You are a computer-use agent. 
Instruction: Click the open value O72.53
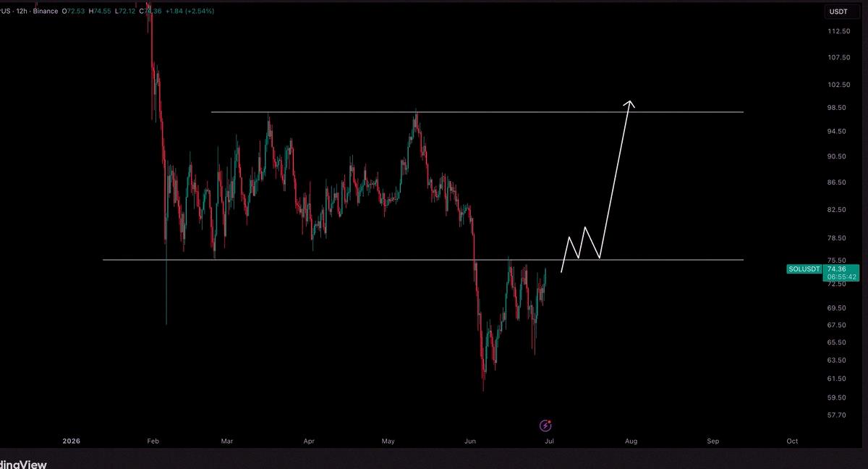(75, 12)
